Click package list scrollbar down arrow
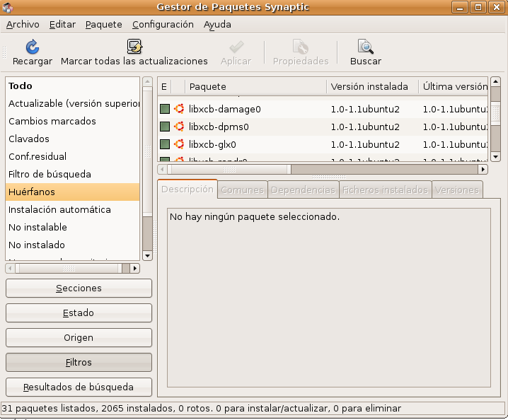508x420 pixels. [496, 157]
